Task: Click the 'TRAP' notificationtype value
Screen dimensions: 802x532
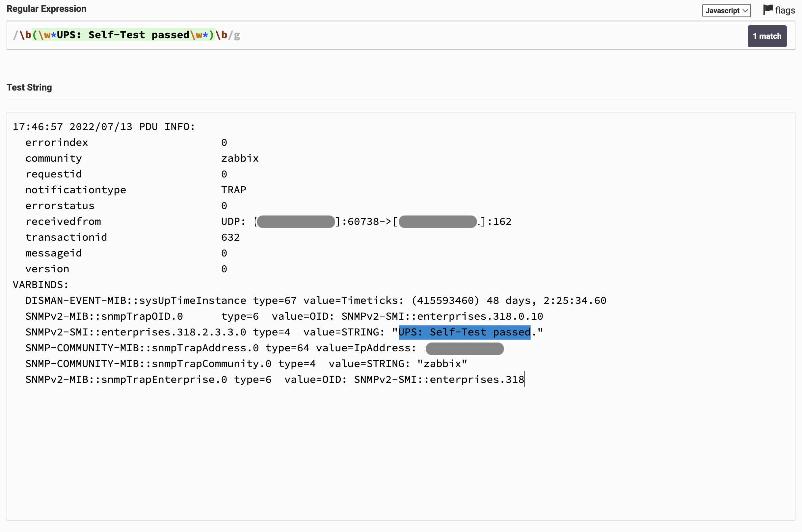Action: [233, 190]
